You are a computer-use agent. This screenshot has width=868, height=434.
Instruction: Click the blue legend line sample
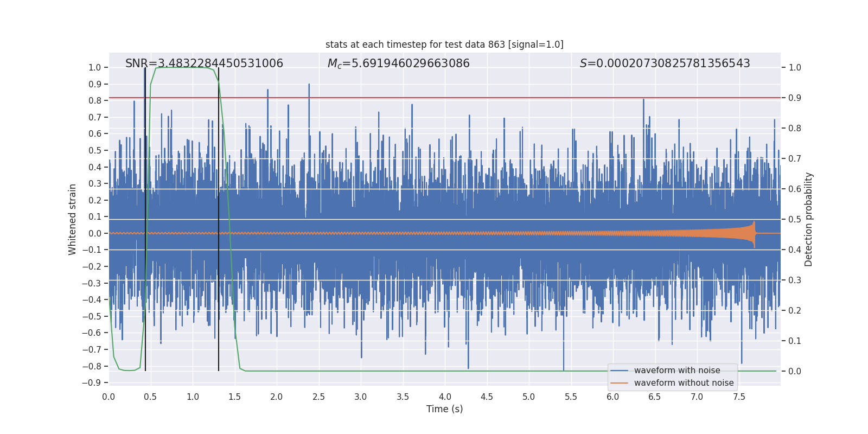pyautogui.click(x=620, y=371)
